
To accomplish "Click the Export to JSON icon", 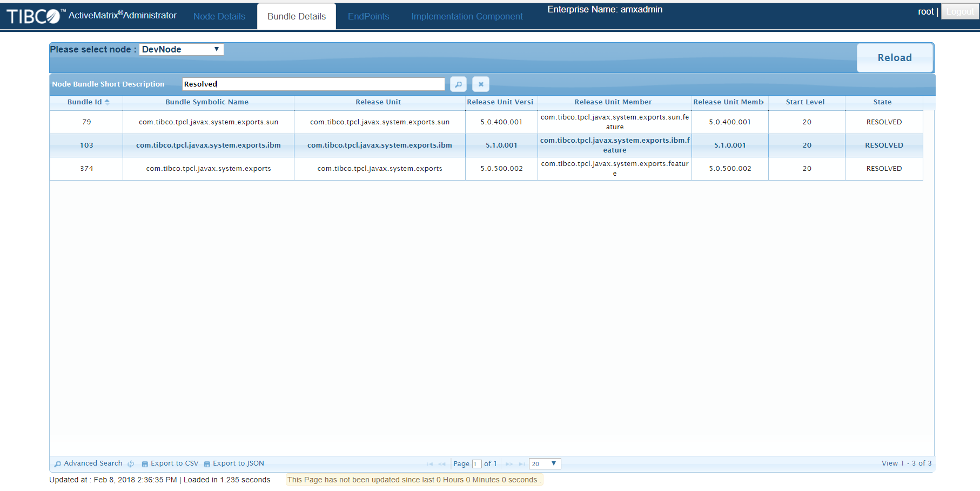I will coord(207,464).
